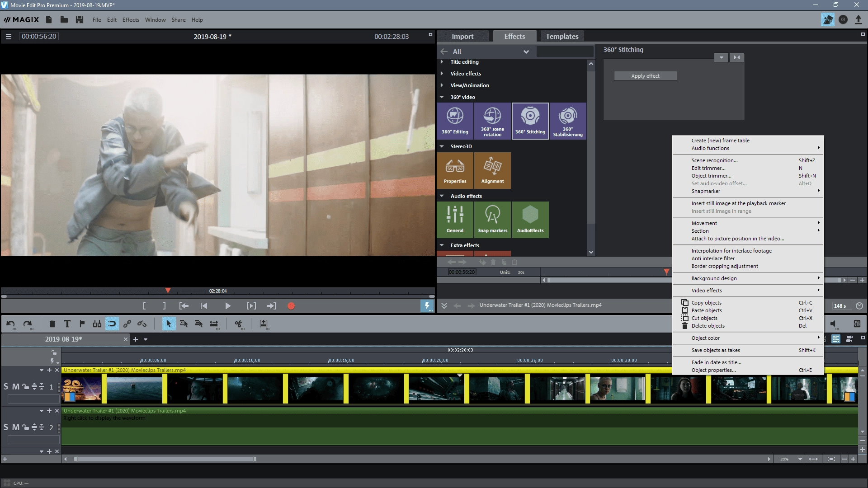Choose Copy objects in context menu

tap(748, 303)
